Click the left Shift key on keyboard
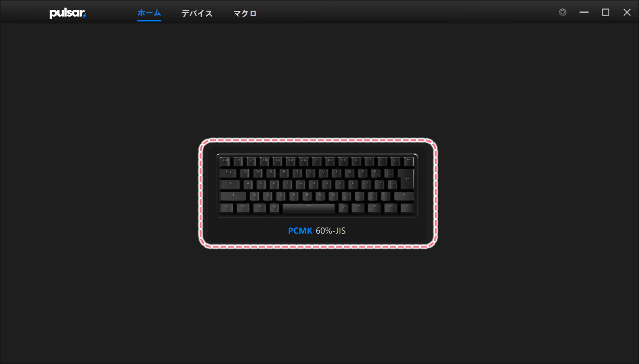The height and width of the screenshot is (364, 639). (x=233, y=196)
